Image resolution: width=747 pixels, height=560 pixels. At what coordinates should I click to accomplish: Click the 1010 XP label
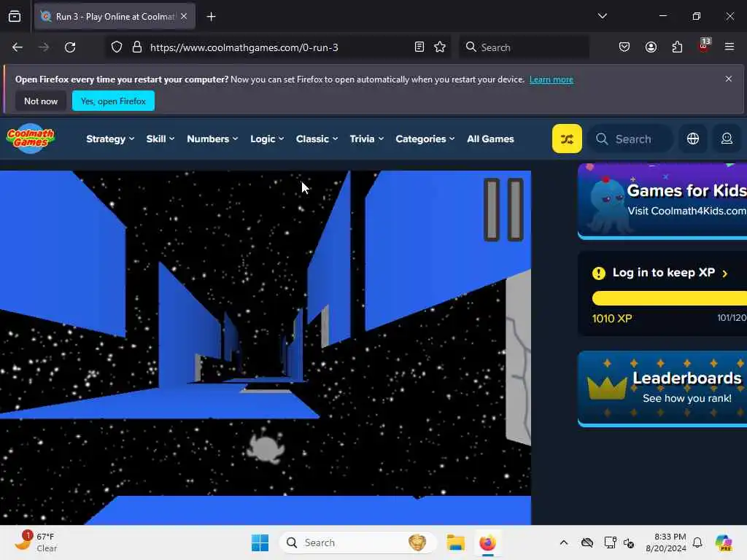[x=612, y=319]
